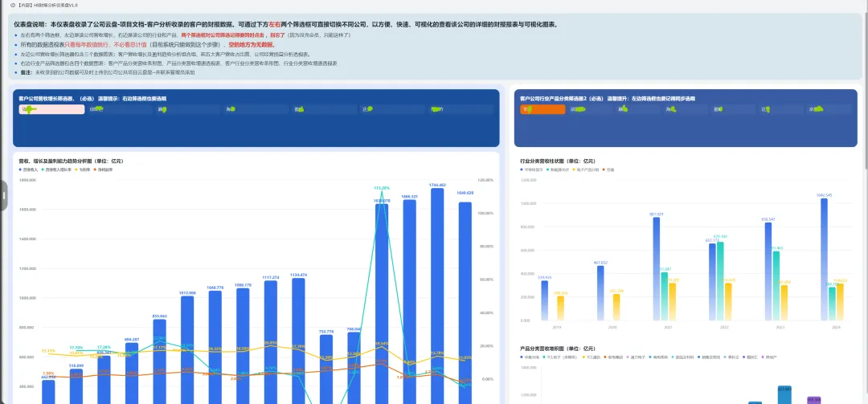
Task: Click the 2021 blue bar labeled 881.029
Action: coord(656,269)
